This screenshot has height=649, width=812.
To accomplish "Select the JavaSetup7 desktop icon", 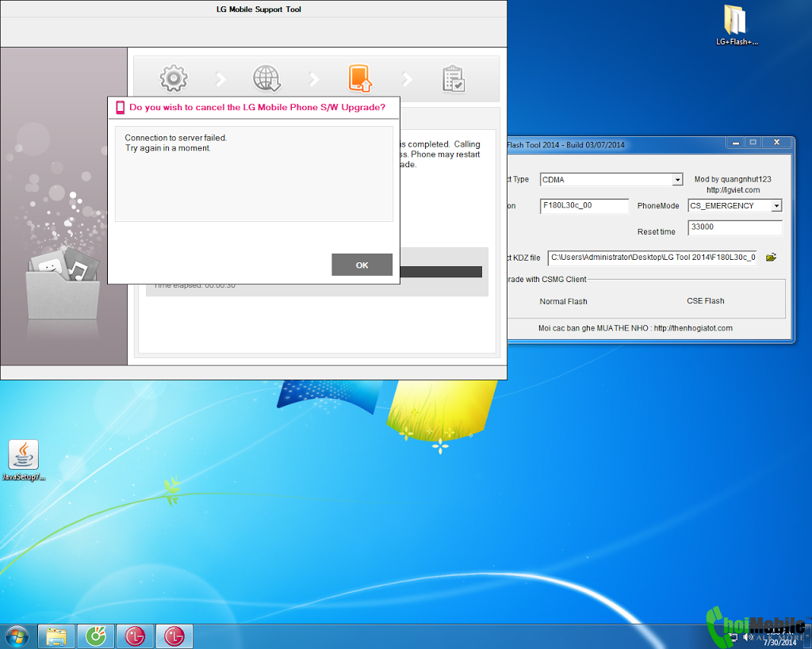I will (x=23, y=460).
